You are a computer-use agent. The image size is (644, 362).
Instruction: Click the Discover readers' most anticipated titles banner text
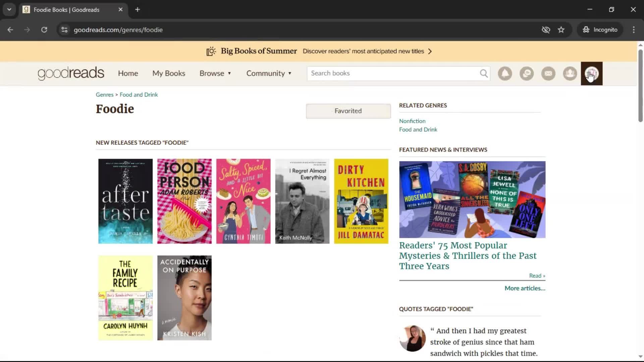point(363,51)
